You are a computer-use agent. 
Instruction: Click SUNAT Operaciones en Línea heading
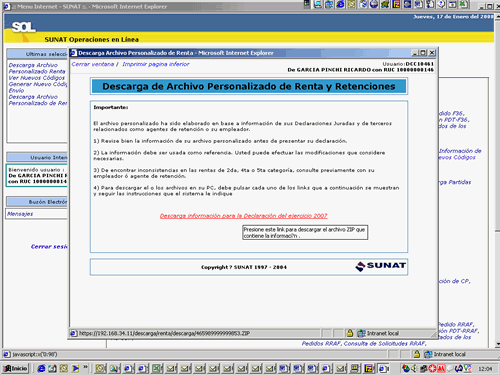point(92,39)
